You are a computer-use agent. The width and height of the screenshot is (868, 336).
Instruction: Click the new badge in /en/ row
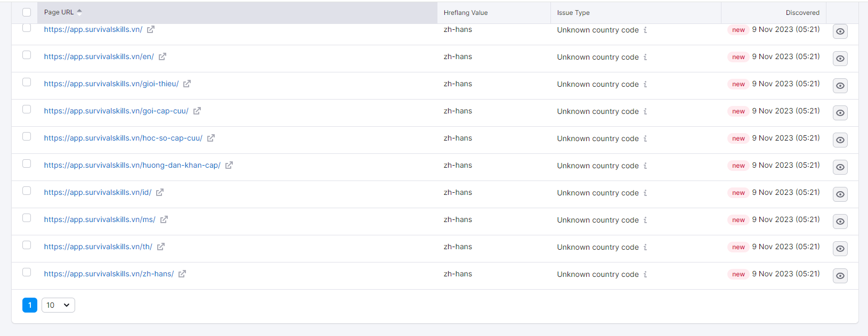[739, 57]
